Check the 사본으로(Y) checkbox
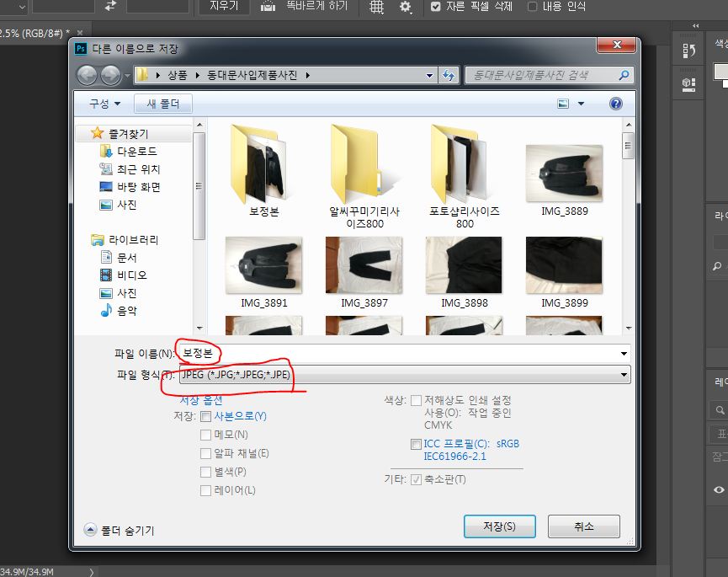Screen dimensions: 728x577 coord(205,416)
